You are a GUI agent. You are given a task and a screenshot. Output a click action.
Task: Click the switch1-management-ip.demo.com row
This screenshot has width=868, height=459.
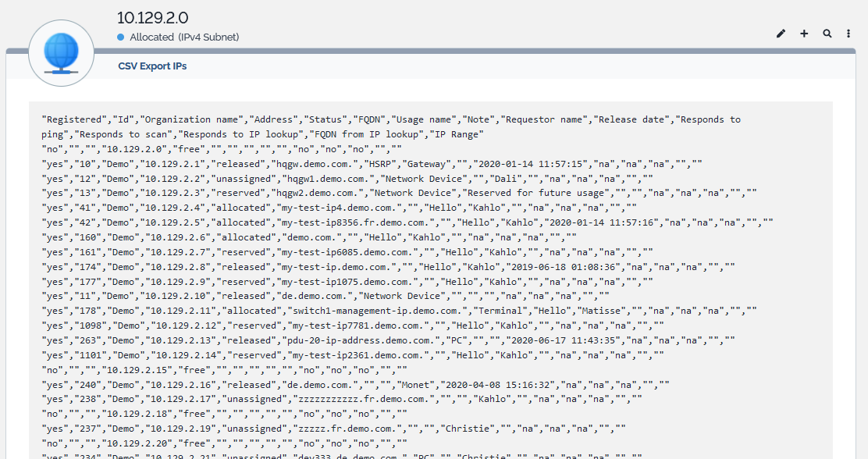coord(398,311)
